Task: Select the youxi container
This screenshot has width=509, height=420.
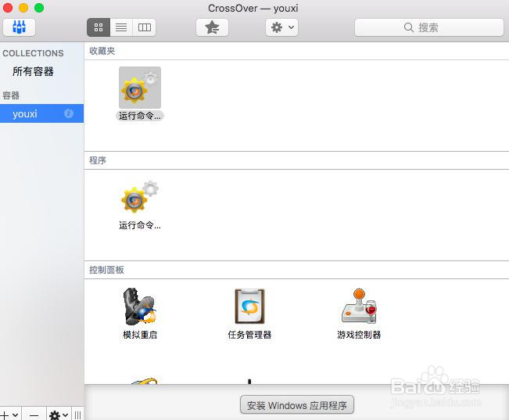Action: coord(42,113)
